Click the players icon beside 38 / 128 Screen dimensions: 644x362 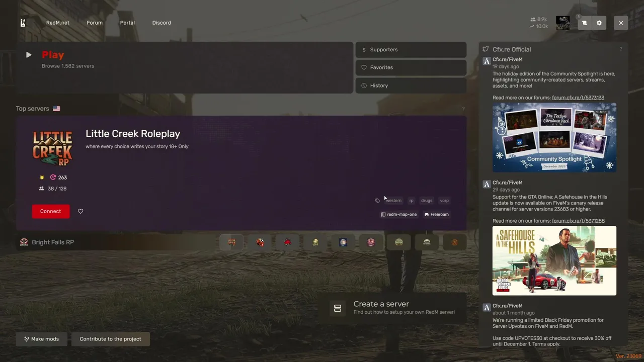[42, 189]
